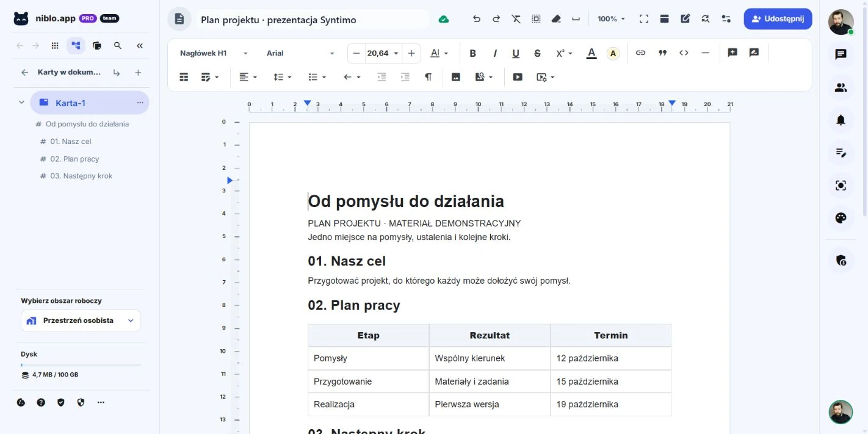Show paragraph marks pilcrow icon
868x434 pixels.
(x=428, y=77)
